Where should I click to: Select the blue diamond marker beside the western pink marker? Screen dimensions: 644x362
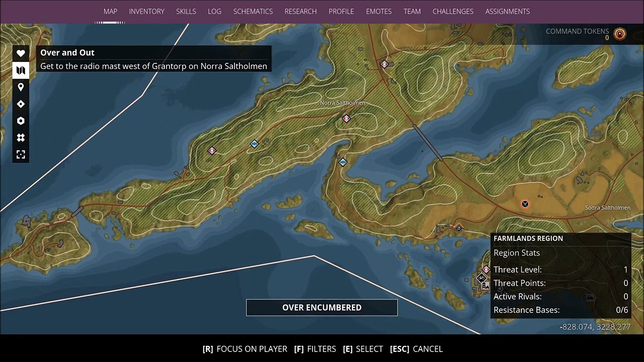255,144
